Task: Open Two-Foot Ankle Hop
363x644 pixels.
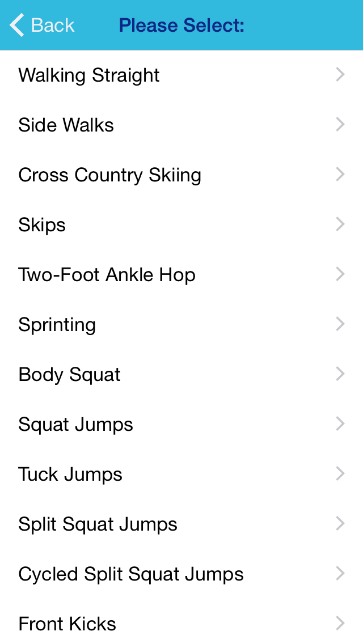Action: click(181, 275)
